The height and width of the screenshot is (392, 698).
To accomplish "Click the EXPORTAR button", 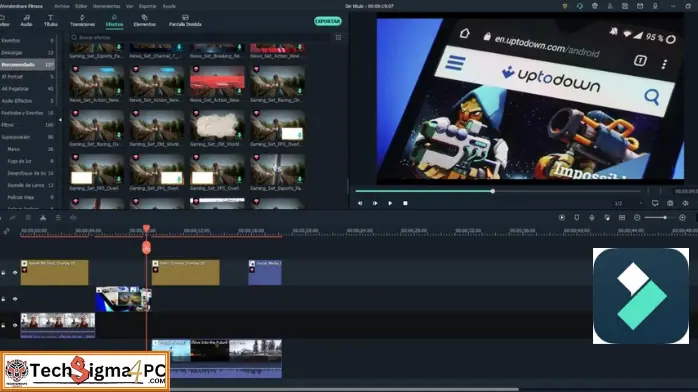I will pos(328,21).
